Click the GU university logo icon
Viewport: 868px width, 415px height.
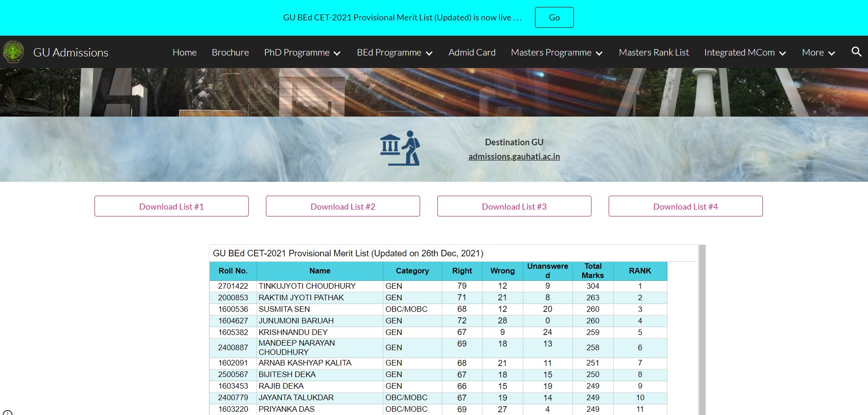13,52
